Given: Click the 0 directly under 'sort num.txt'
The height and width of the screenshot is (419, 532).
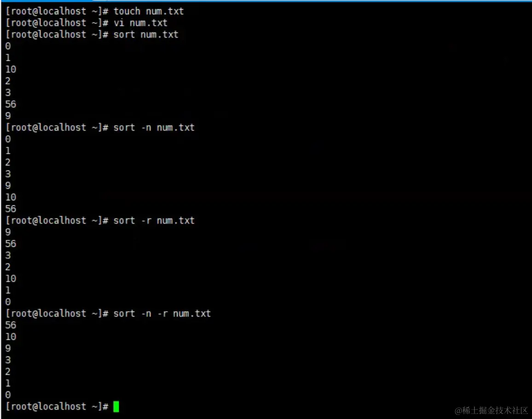Looking at the screenshot, I should (8, 46).
